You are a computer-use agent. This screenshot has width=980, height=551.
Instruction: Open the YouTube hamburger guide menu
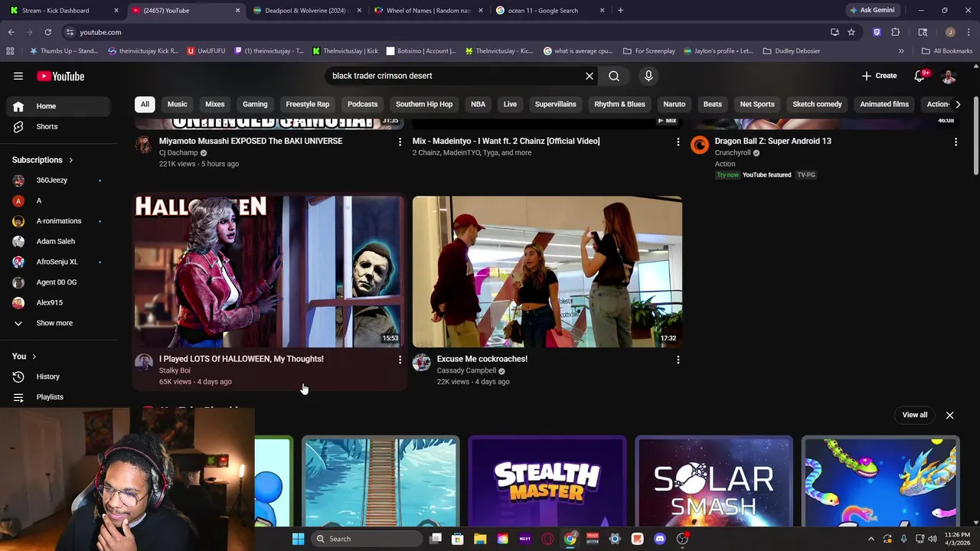pyautogui.click(x=18, y=76)
